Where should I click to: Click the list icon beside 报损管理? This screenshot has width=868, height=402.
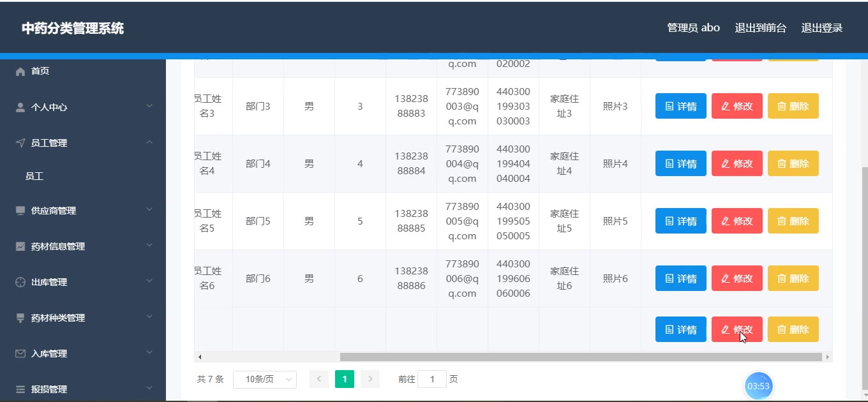click(20, 389)
